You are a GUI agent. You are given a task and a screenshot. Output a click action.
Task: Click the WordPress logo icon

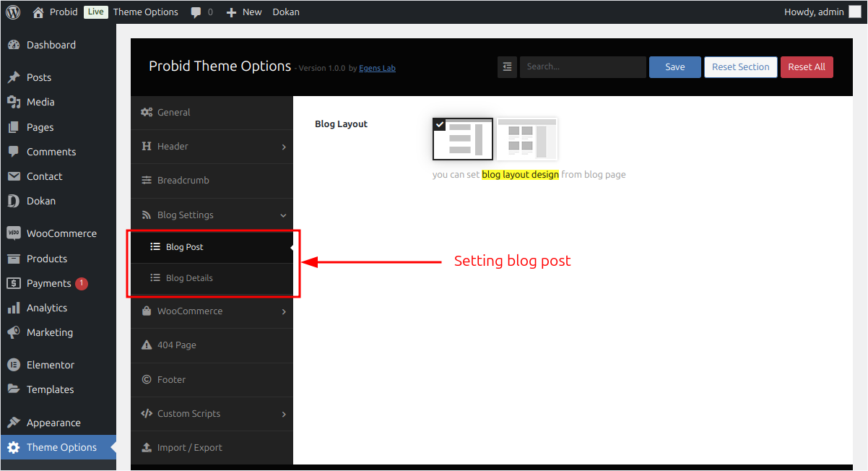[x=13, y=12]
